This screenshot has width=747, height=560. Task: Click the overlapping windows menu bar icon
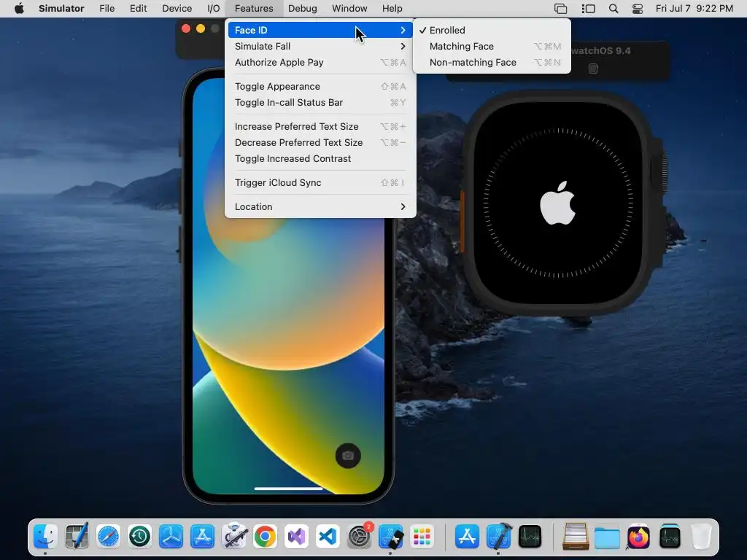coord(561,9)
